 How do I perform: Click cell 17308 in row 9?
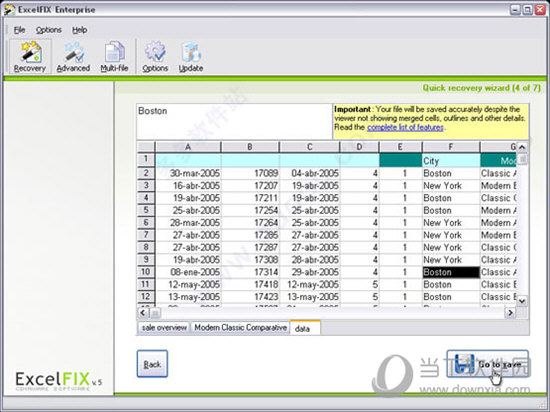(x=250, y=260)
